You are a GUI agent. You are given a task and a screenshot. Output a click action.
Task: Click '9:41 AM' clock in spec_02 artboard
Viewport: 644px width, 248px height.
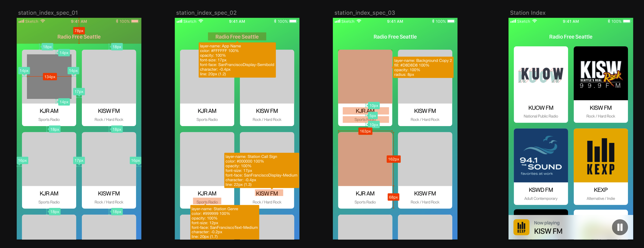237,21
